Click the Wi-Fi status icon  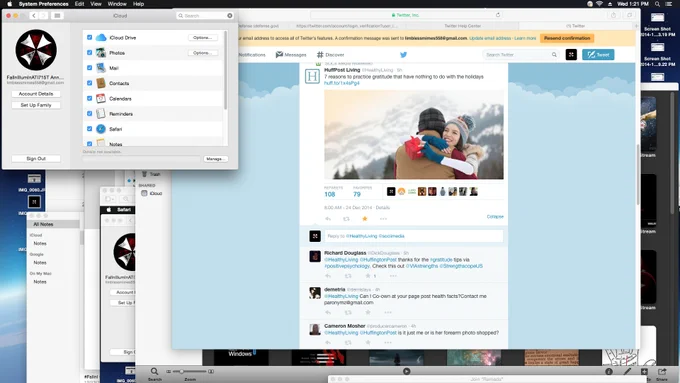[x=599, y=4]
